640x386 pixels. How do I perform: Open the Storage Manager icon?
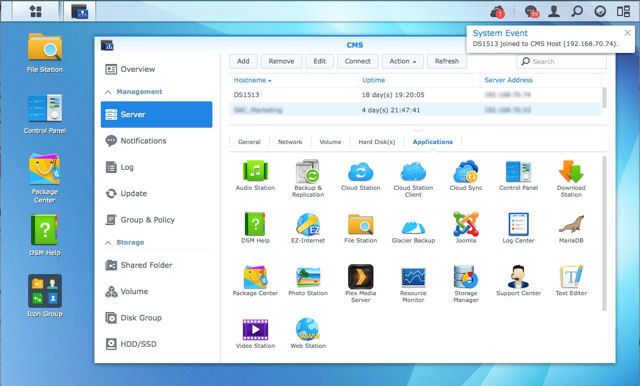pyautogui.click(x=466, y=277)
